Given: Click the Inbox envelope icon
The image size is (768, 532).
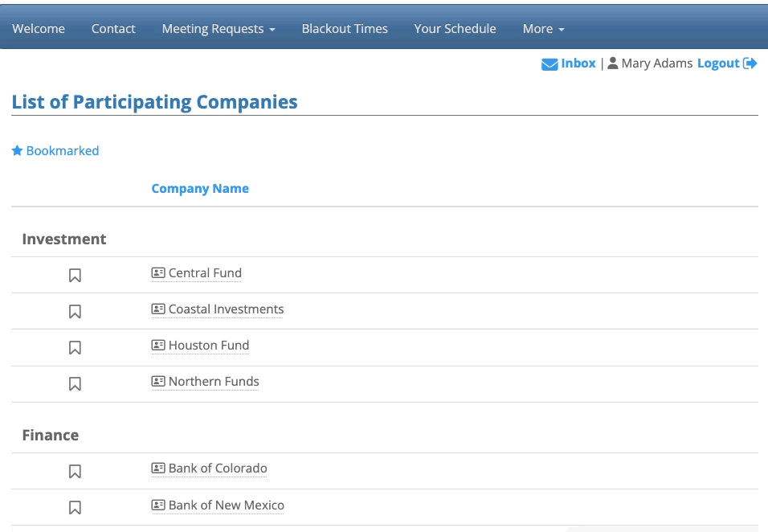Looking at the screenshot, I should (549, 64).
